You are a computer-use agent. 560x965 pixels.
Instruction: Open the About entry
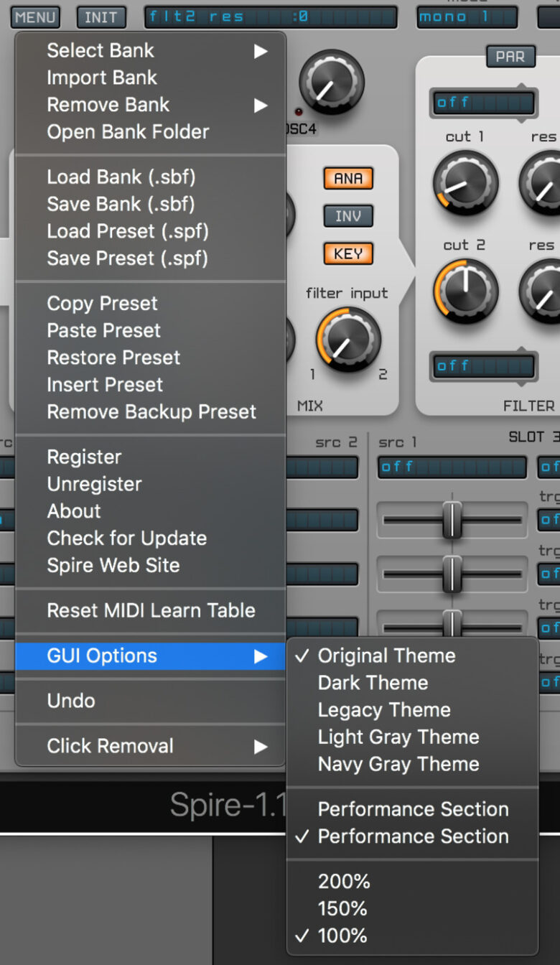[151, 511]
